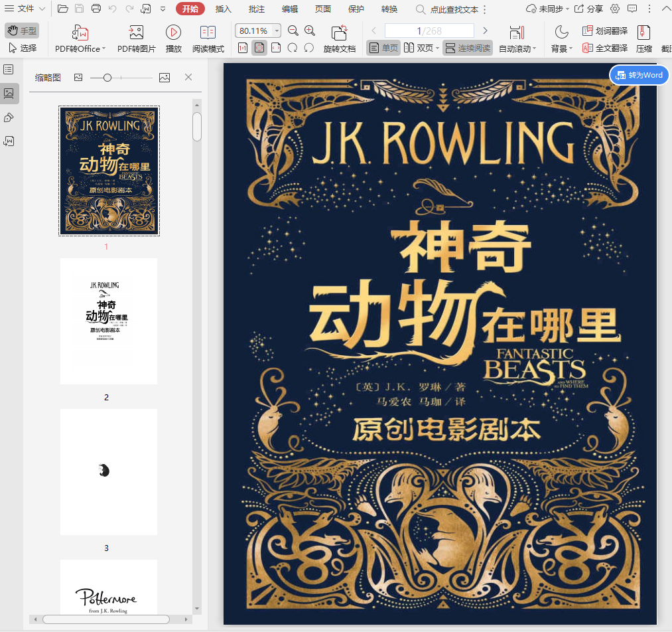The width and height of the screenshot is (672, 632).
Task: Select page 3 thumbnail
Action: point(108,471)
